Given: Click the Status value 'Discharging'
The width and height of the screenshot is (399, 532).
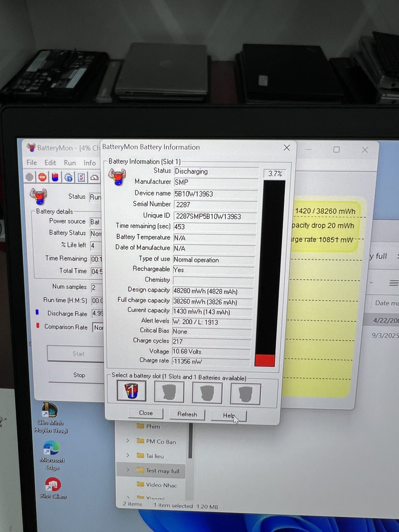Looking at the screenshot, I should pos(216,171).
